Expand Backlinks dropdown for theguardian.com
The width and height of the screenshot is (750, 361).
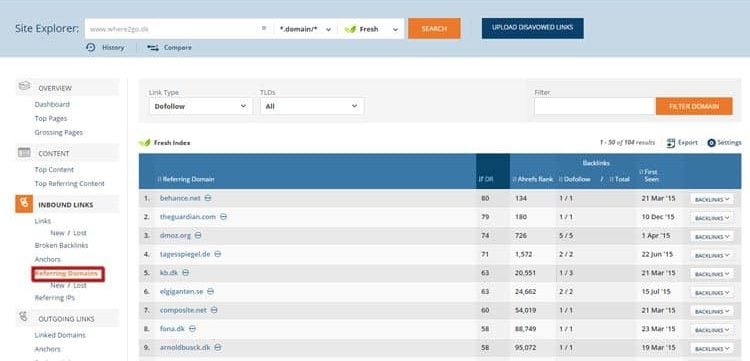(712, 218)
